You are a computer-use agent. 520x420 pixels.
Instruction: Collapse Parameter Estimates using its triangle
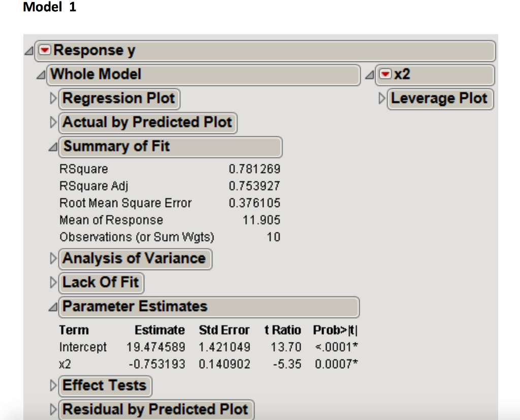tap(54, 307)
